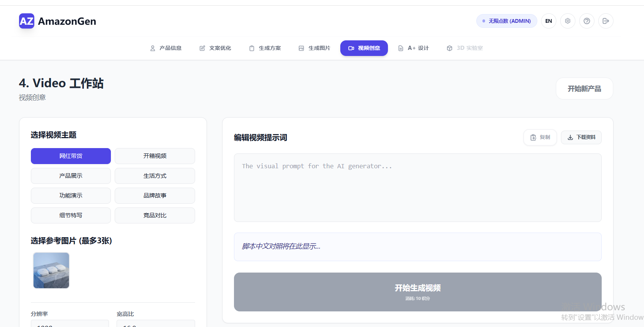Image resolution: width=644 pixels, height=327 pixels.
Task: Click the 开始新产品 button
Action: coord(584,89)
